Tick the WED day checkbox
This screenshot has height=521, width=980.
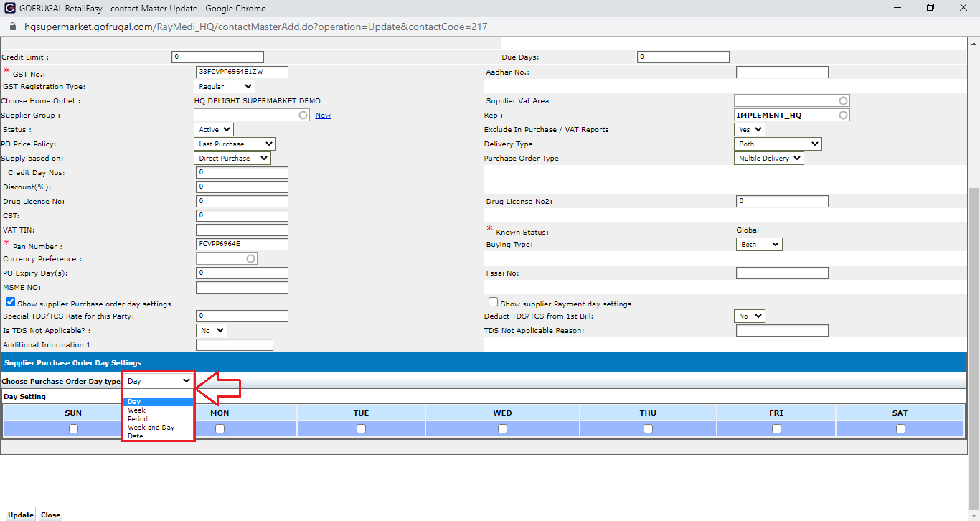(502, 428)
